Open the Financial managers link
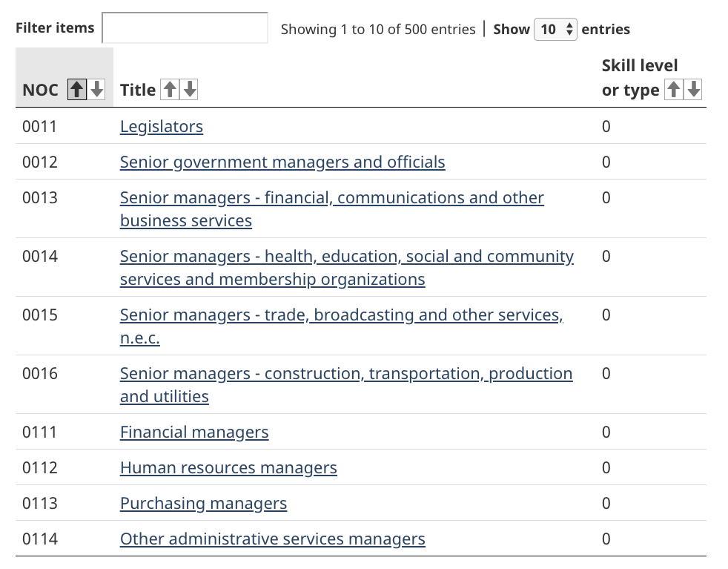The height and width of the screenshot is (569, 728). 194,432
